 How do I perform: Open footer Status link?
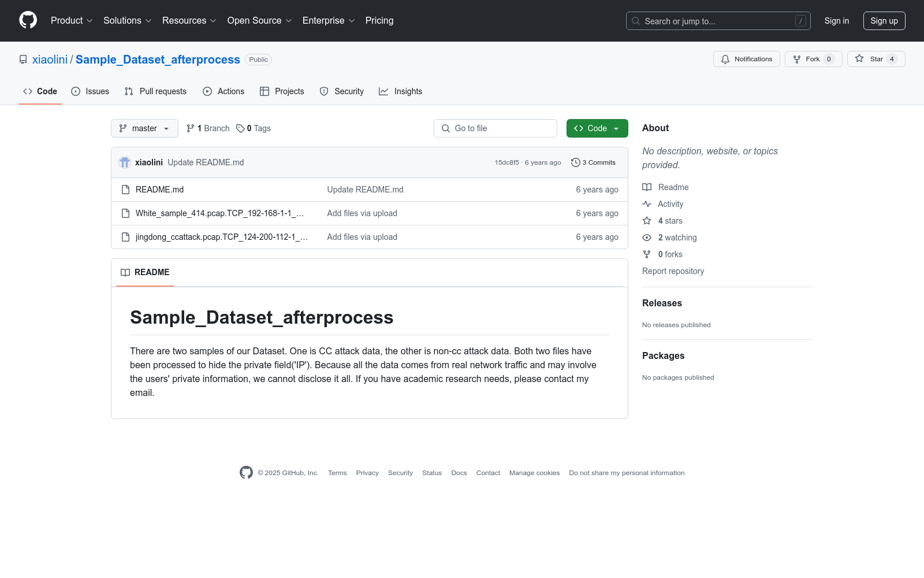point(432,473)
